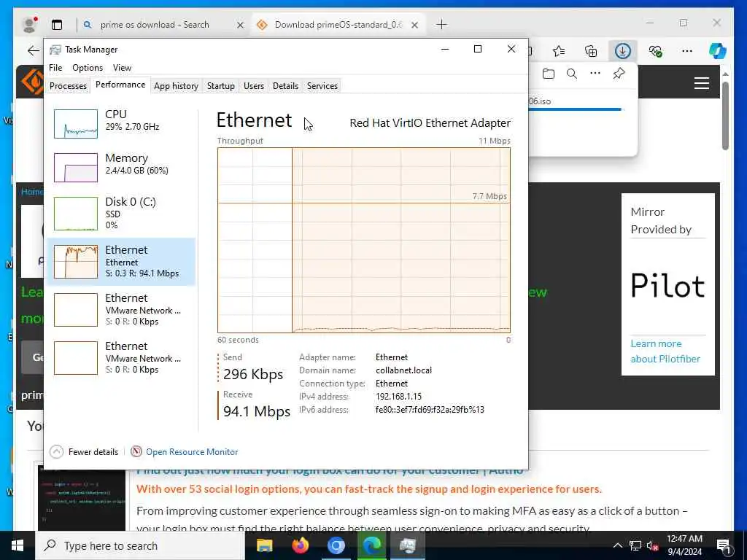Open View menu in Task Manager

122,68
